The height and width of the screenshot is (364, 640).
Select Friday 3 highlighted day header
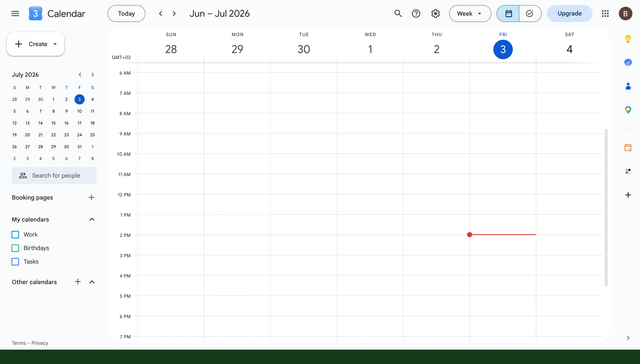click(x=503, y=49)
